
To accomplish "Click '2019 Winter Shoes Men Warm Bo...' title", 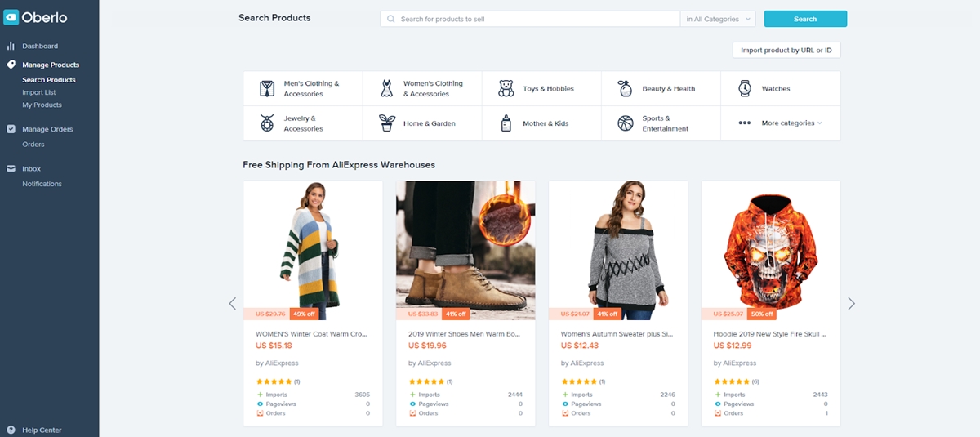I will [465, 334].
